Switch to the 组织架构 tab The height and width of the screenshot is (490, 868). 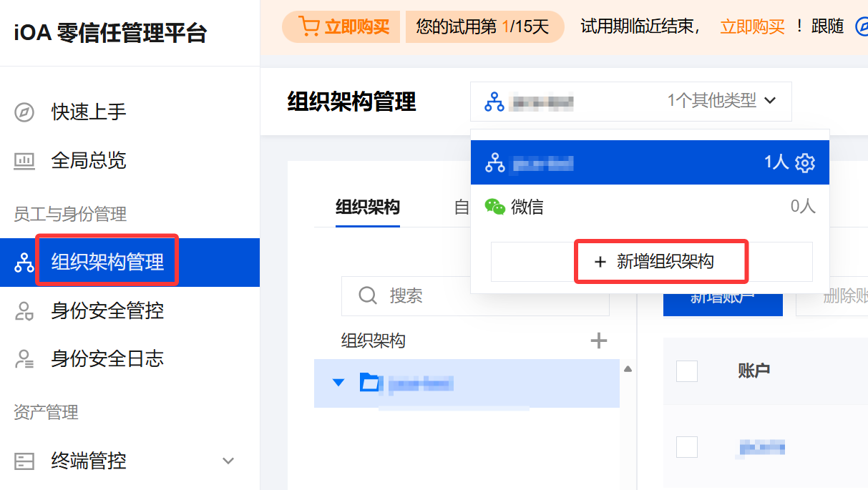[x=368, y=207]
